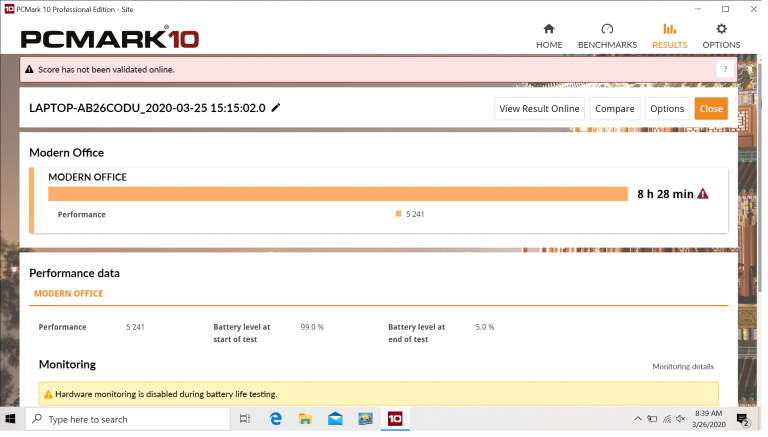This screenshot has width=768, height=437.
Task: Click the orange legend square by 5 241
Action: 398,214
